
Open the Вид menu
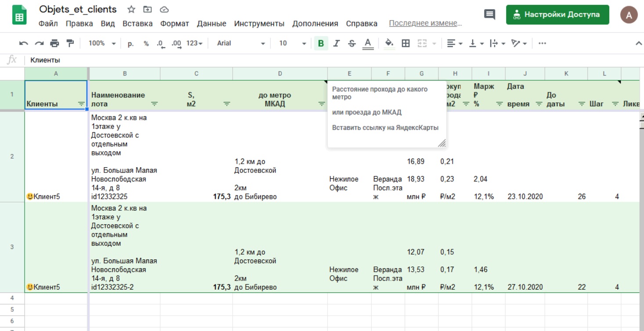pos(108,23)
